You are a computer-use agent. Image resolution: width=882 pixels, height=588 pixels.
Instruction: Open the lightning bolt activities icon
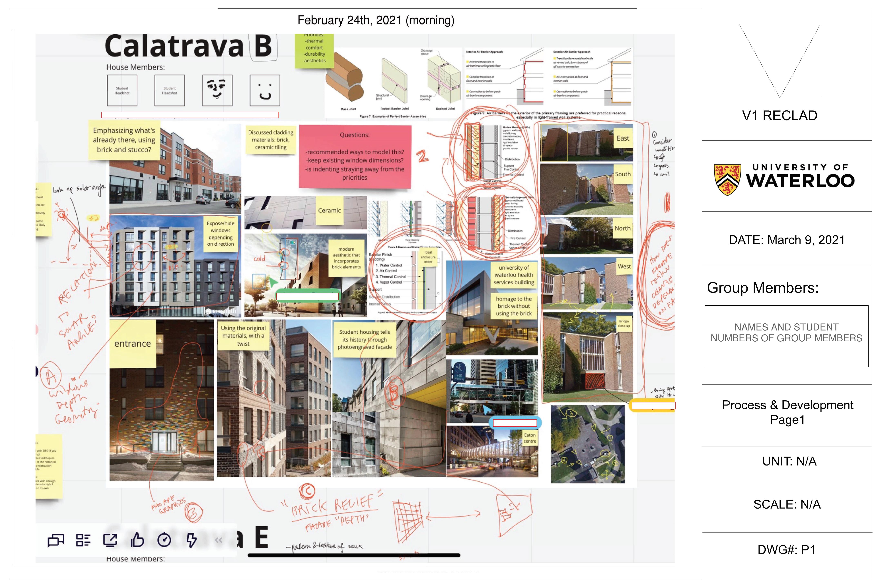[192, 540]
